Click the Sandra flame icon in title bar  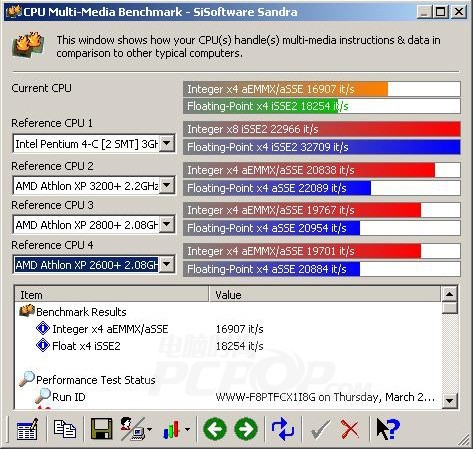point(14,12)
